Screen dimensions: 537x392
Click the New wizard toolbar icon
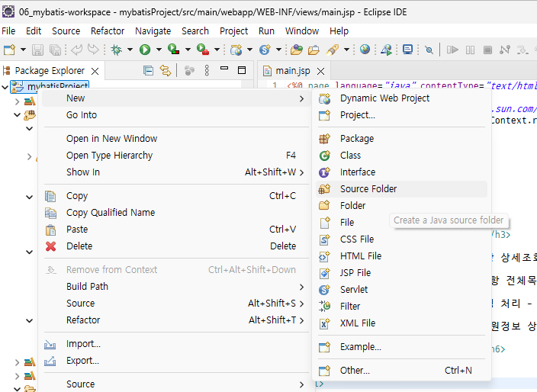pos(9,50)
